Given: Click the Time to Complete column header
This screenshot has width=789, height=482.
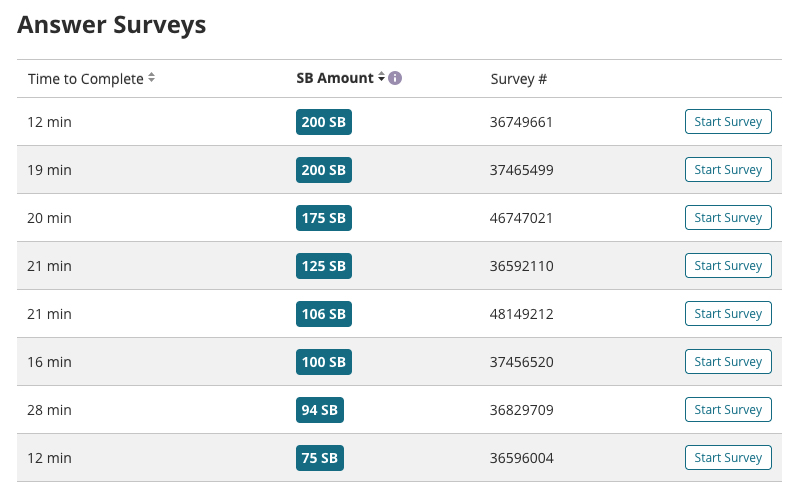Looking at the screenshot, I should [x=85, y=79].
